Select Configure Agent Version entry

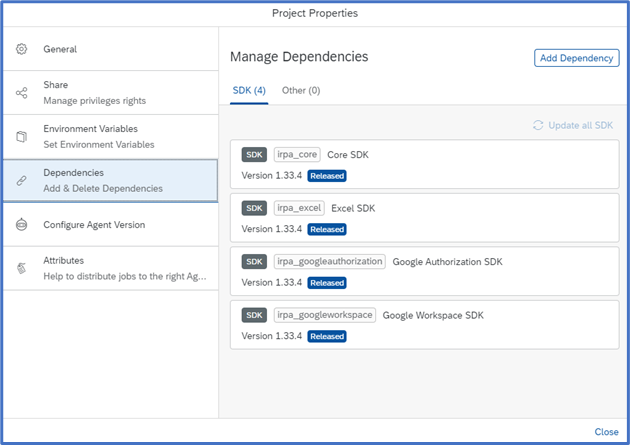pyautogui.click(x=110, y=225)
